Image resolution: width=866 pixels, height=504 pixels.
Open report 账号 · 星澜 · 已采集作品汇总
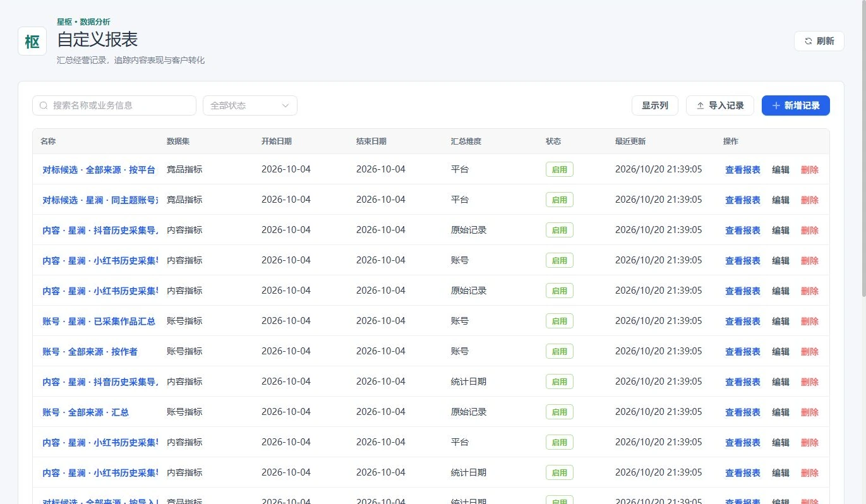(x=99, y=321)
